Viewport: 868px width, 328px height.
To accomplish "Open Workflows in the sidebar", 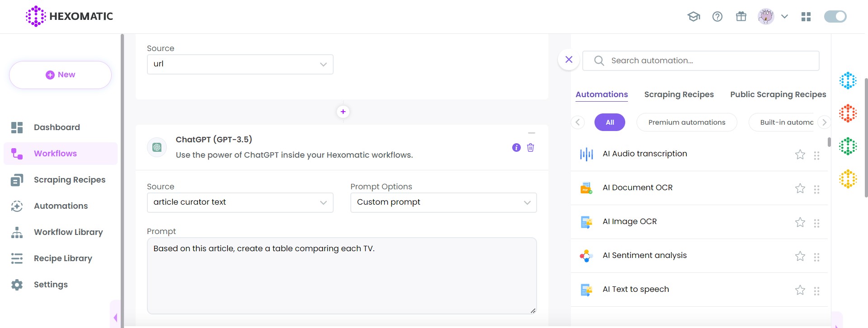I will (x=60, y=154).
